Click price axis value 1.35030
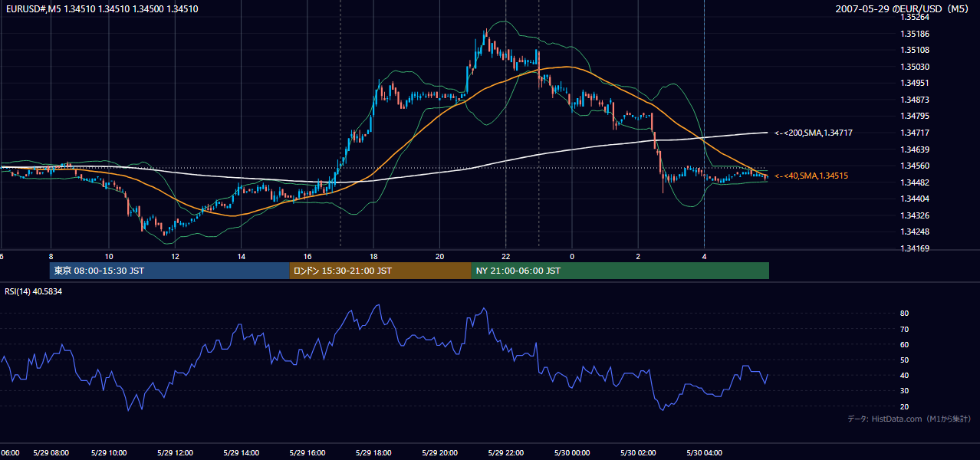The height and width of the screenshot is (460, 980). (914, 67)
